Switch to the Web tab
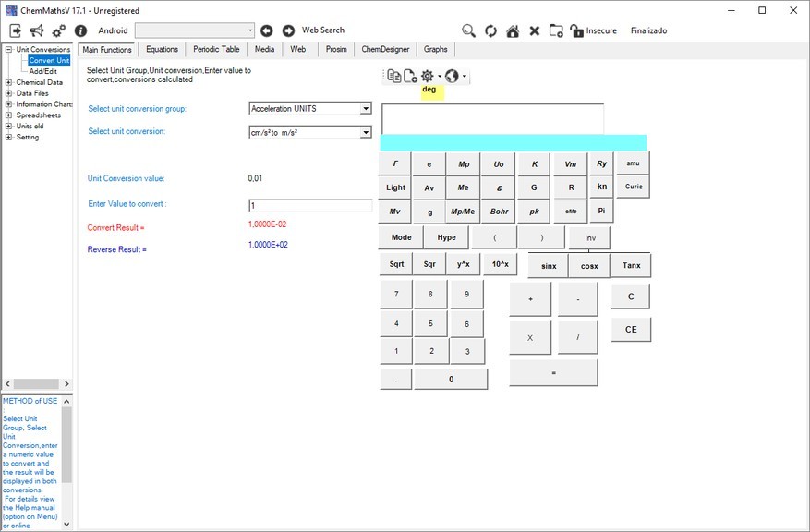 point(298,50)
